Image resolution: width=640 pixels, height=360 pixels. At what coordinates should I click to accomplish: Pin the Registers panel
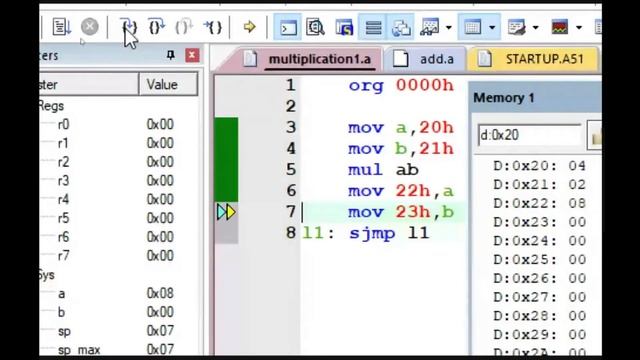pyautogui.click(x=171, y=55)
